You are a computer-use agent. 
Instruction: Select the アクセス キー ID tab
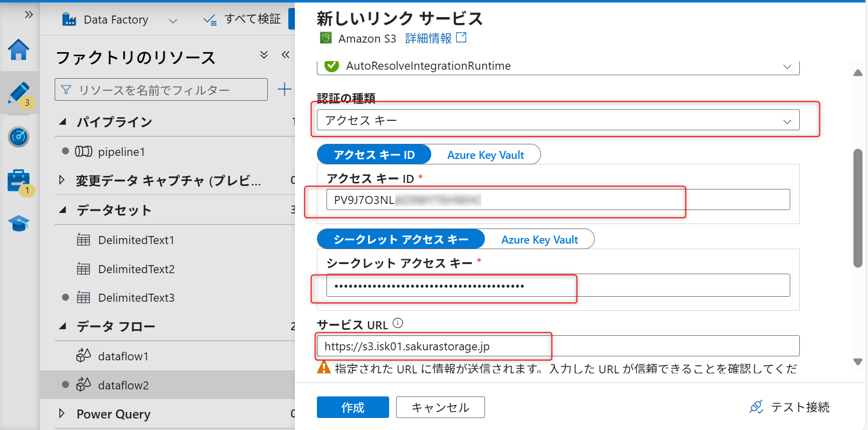(374, 154)
